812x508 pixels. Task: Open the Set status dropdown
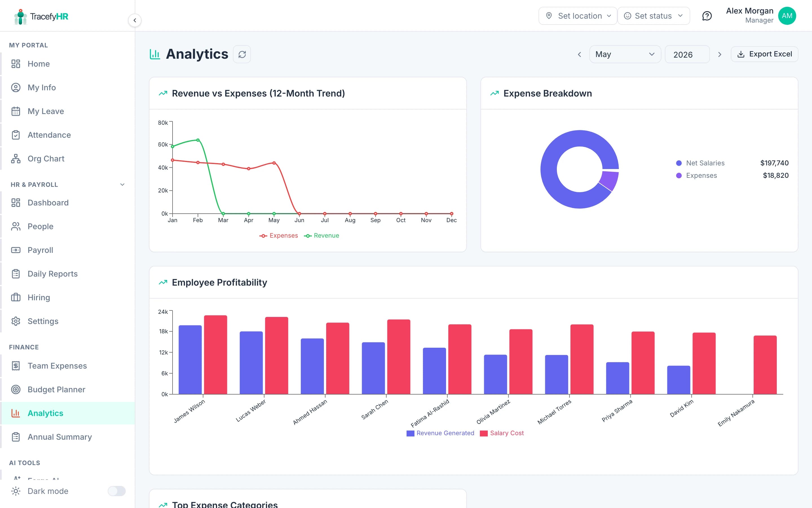click(654, 16)
